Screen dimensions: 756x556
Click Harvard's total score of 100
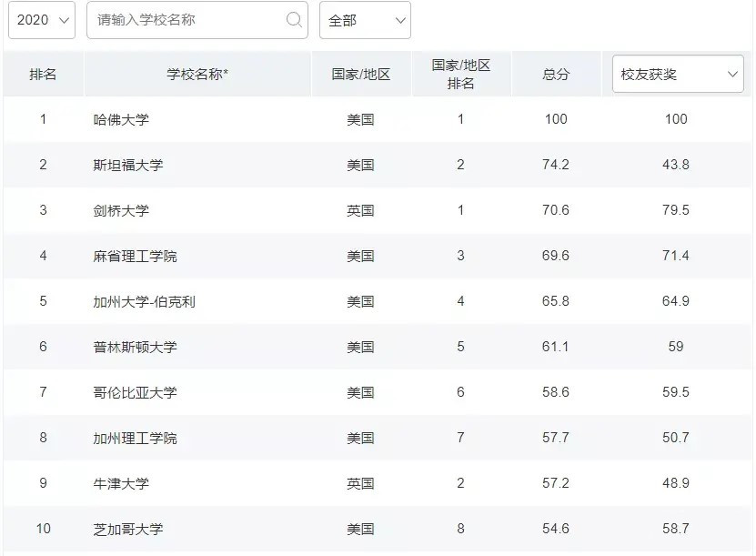pos(556,119)
